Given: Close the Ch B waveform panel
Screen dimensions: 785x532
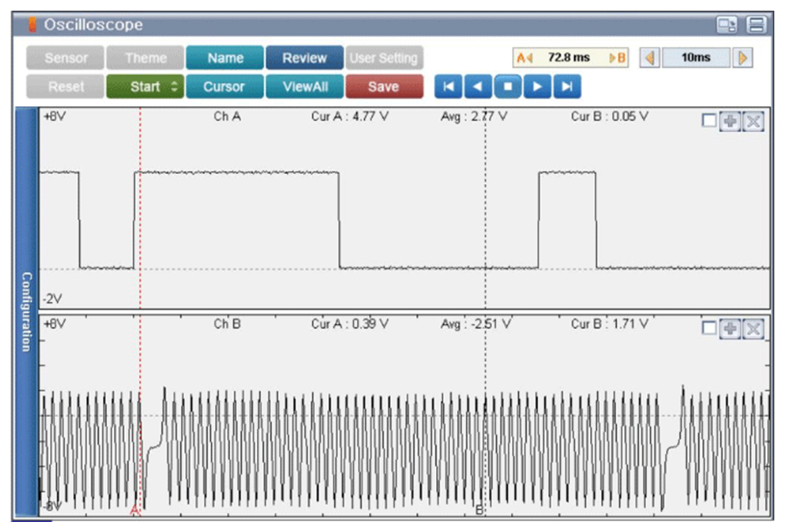Looking at the screenshot, I should [x=753, y=329].
